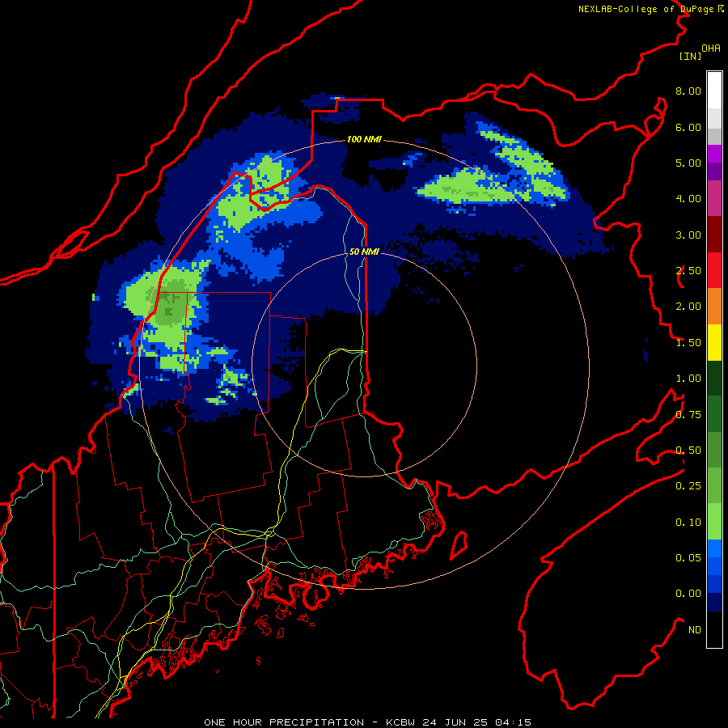
Task: Click the 6.00 legend value
Action: [x=688, y=127]
